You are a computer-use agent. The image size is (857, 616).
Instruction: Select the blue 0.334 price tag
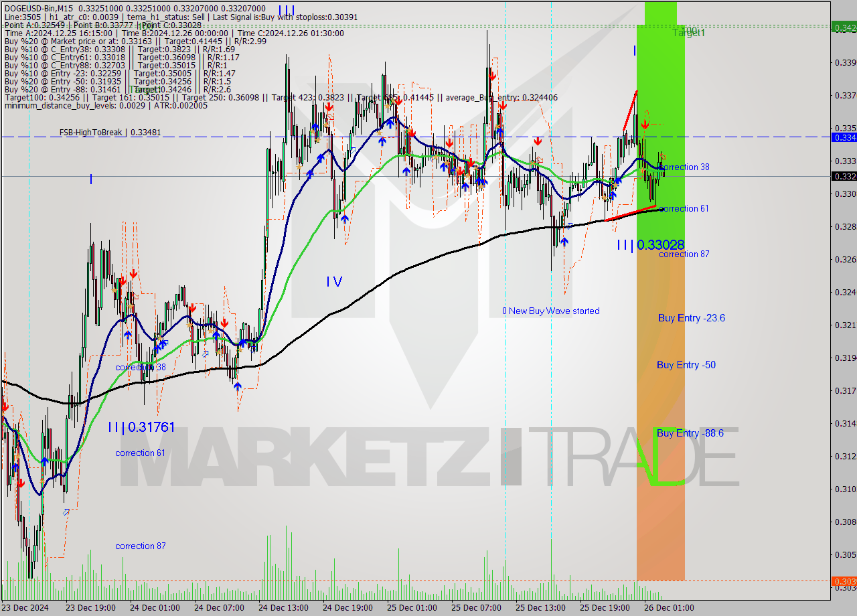[844, 137]
